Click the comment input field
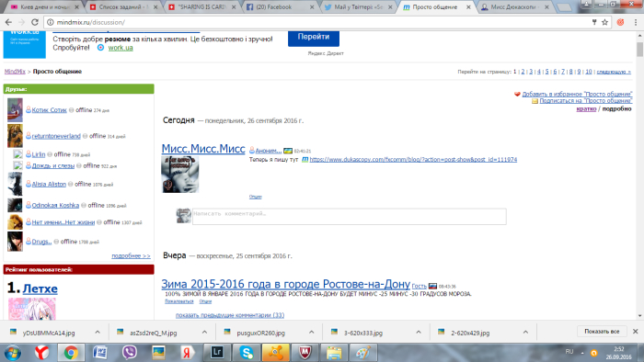 click(349, 217)
